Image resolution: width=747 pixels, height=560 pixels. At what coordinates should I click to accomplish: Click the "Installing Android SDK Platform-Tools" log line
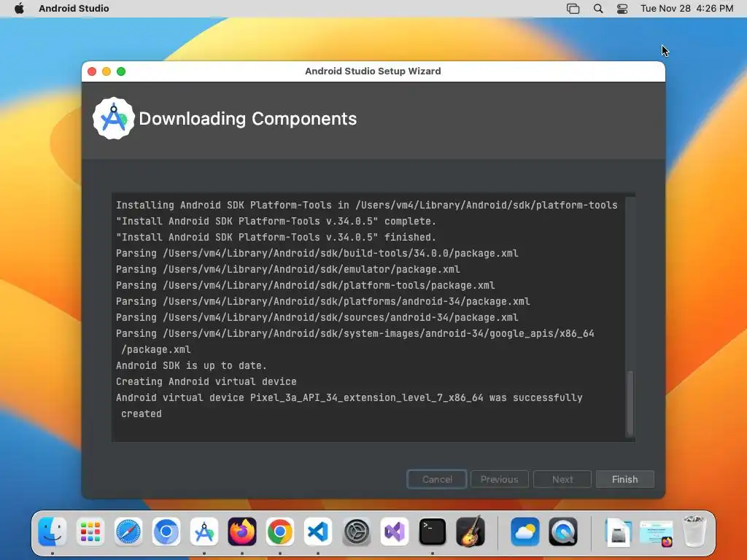tap(366, 205)
